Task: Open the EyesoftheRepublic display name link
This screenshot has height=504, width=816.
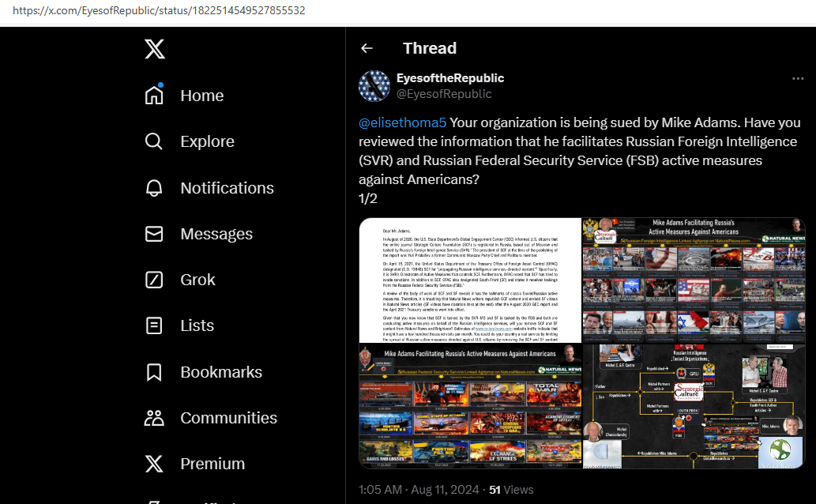Action: pyautogui.click(x=449, y=78)
